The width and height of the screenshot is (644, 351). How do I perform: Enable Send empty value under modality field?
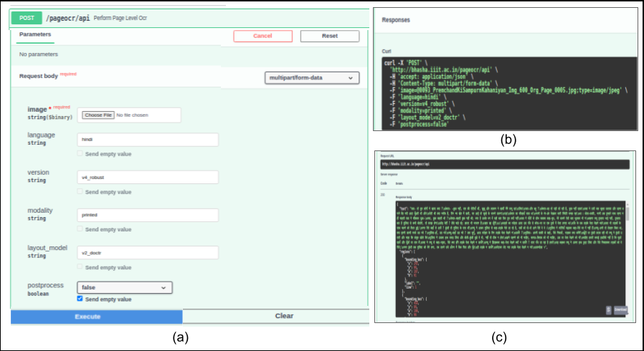coord(80,229)
